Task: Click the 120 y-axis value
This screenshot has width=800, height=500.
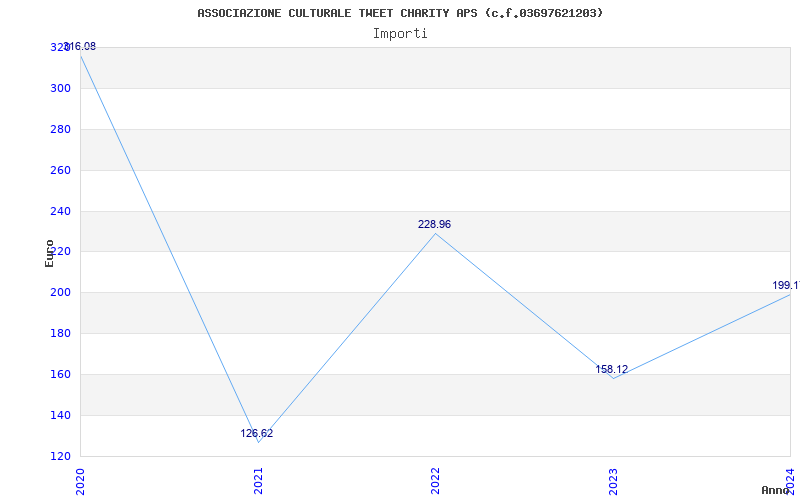Action: [60, 456]
